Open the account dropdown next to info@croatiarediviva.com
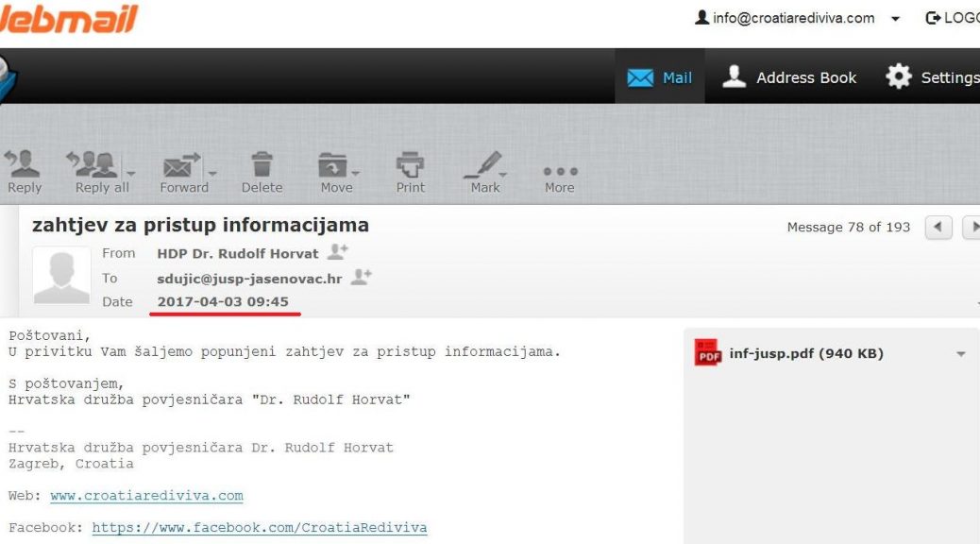980x544 pixels. point(895,18)
